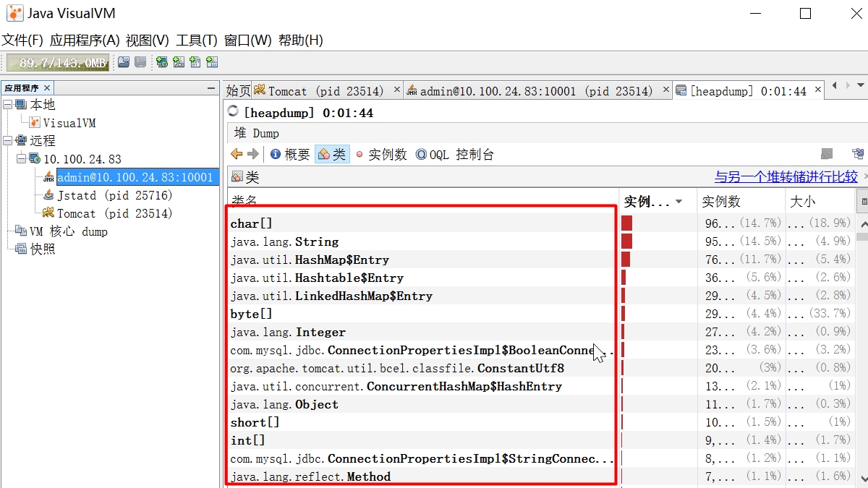Close the 应用程序 panel tab
Image resolution: width=868 pixels, height=488 pixels.
pyautogui.click(x=46, y=87)
